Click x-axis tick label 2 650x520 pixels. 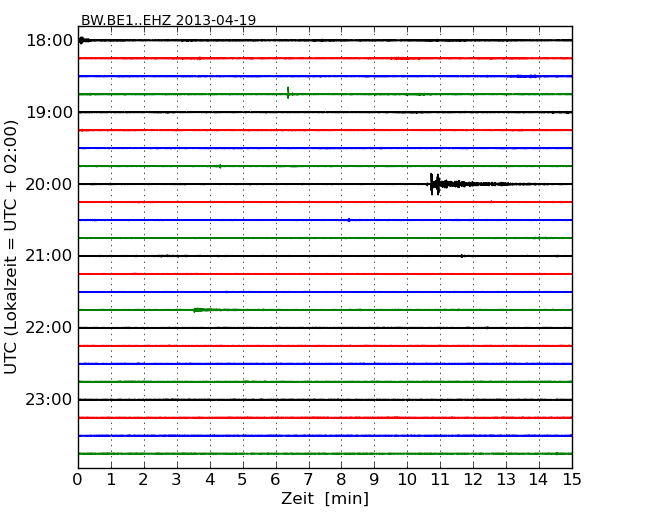point(144,480)
